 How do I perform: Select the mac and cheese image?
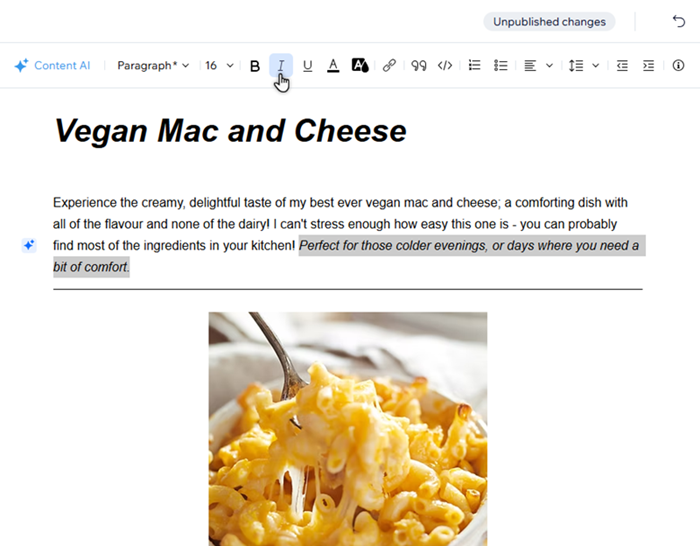(x=348, y=429)
